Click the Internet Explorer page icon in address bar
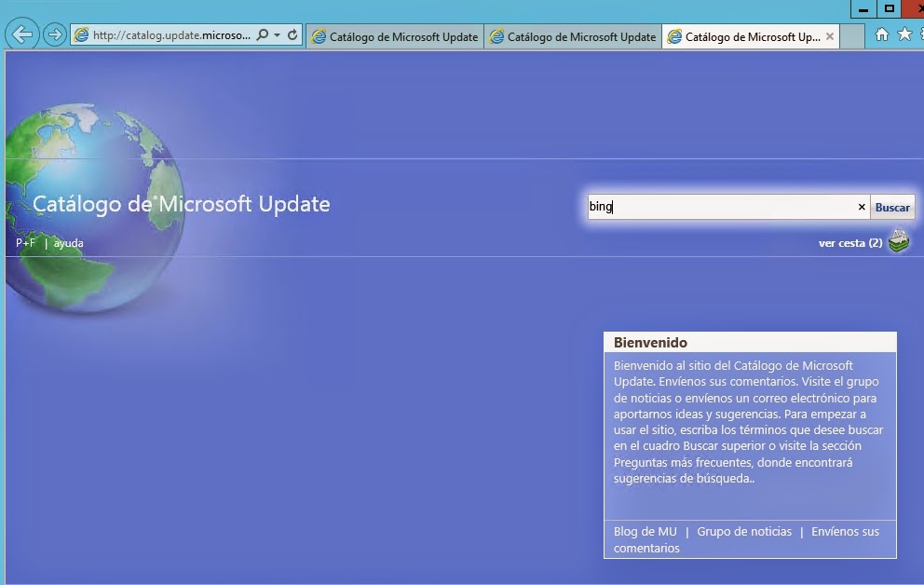This screenshot has height=585, width=924. point(81,35)
